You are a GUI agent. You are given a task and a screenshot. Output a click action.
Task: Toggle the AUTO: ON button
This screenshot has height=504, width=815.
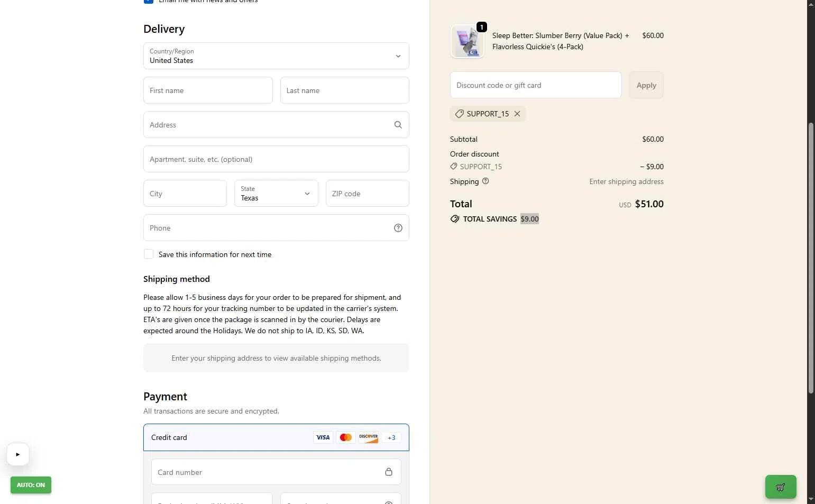pyautogui.click(x=31, y=485)
